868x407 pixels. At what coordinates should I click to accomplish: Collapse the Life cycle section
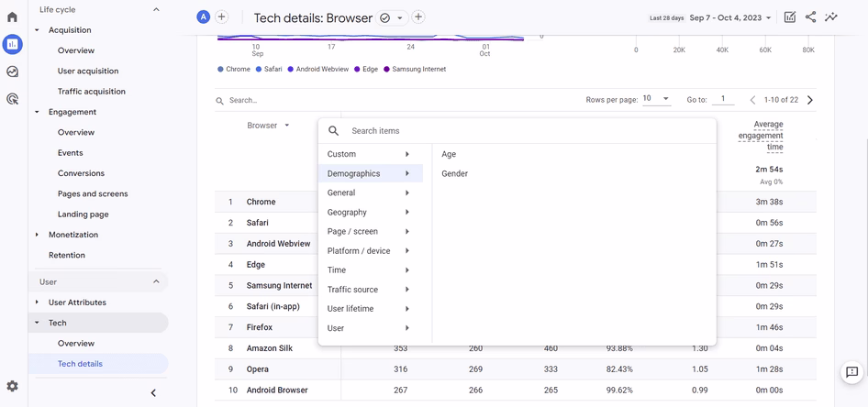pos(156,9)
